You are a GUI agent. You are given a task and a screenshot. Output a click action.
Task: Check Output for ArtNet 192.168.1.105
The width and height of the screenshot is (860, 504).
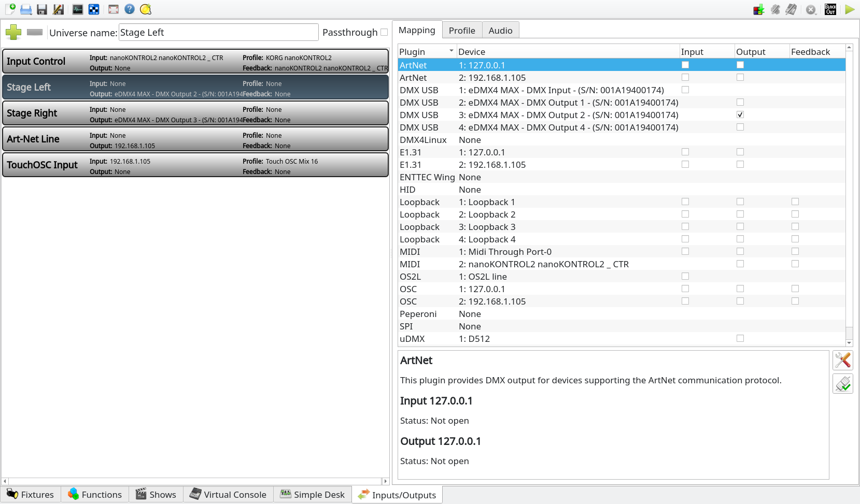coord(740,77)
